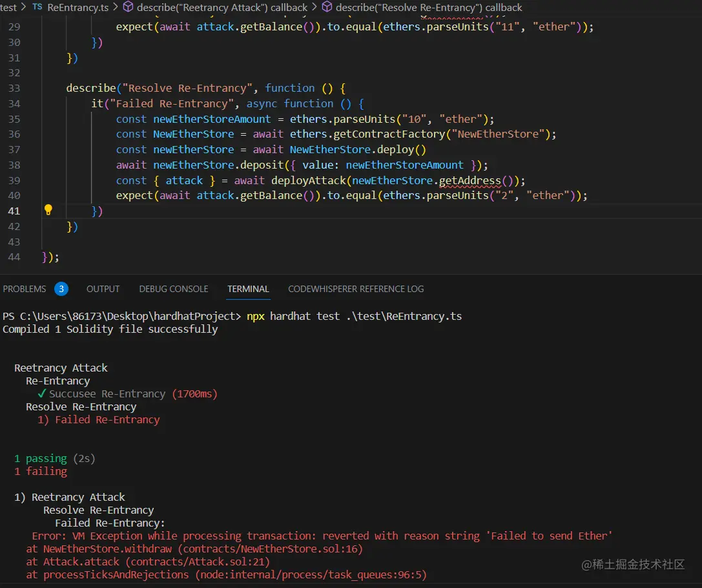Screen dimensions: 702x588
Task: Click the cube icon before describe("Reetrancy Attack") breadcrumb
Action: (128, 6)
